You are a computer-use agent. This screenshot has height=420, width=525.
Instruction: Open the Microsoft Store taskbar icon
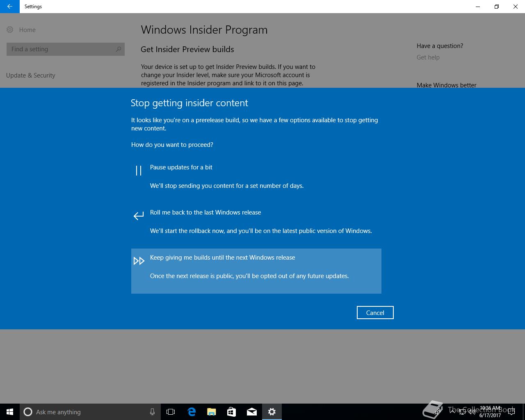point(232,412)
